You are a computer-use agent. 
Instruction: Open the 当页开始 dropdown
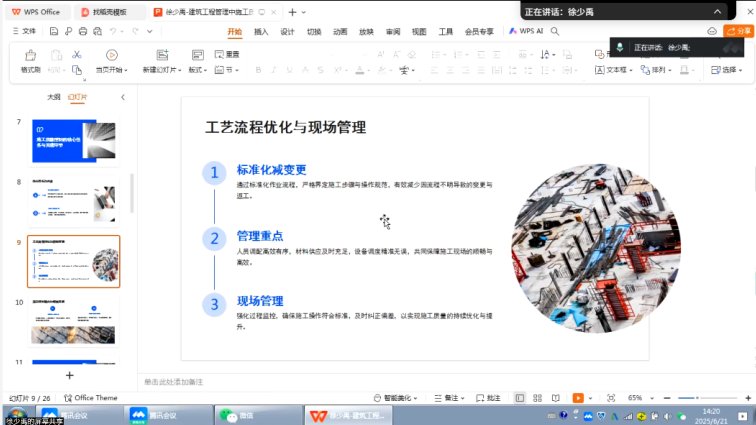tap(111, 70)
